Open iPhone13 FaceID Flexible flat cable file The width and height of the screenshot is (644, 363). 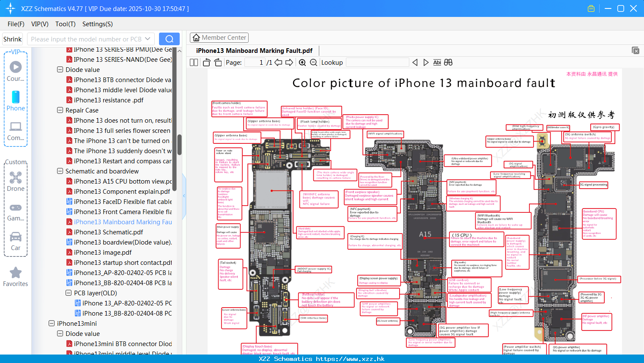coord(119,201)
